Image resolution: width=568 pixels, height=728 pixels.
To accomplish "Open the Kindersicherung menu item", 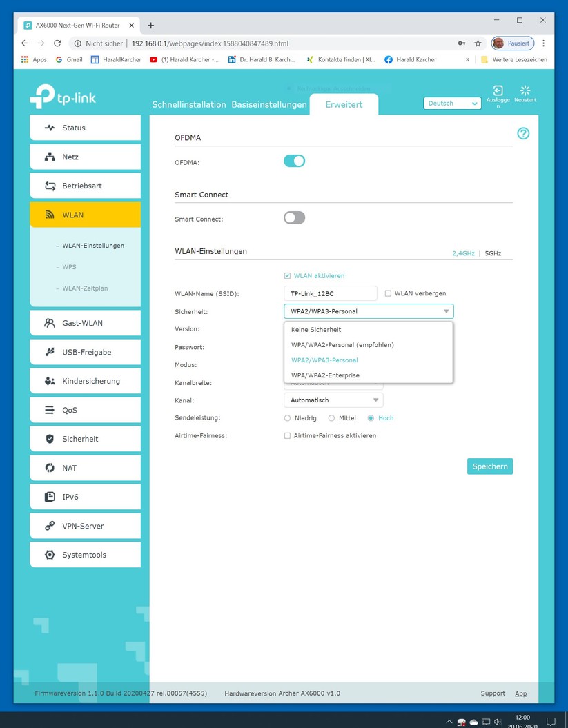I will pyautogui.click(x=85, y=381).
